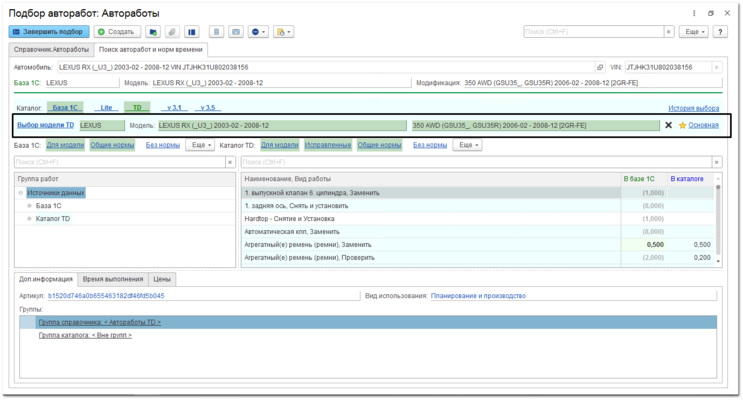Image resolution: width=743 pixels, height=400 pixels.
Task: Click the green LEXUS RX model field
Action: click(282, 126)
